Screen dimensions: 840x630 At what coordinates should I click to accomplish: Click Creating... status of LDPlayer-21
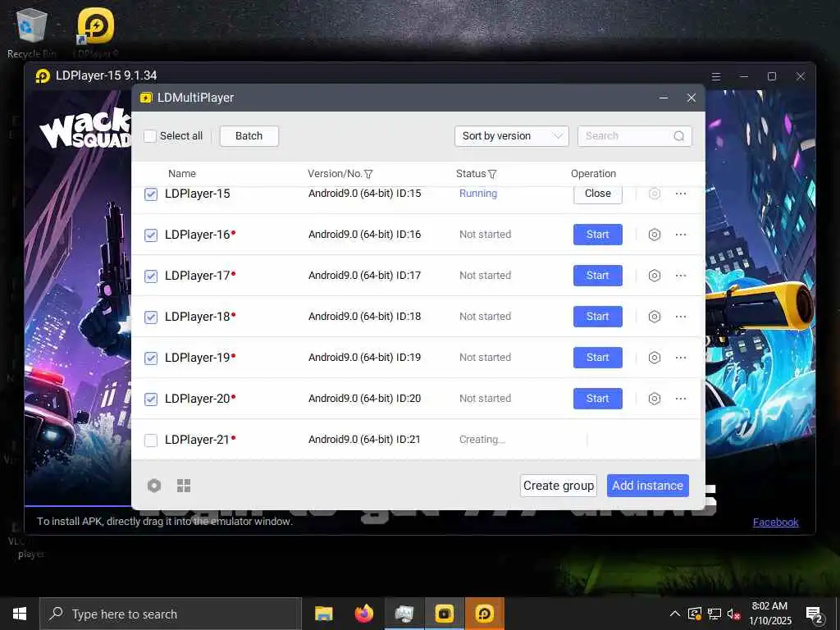pos(482,440)
